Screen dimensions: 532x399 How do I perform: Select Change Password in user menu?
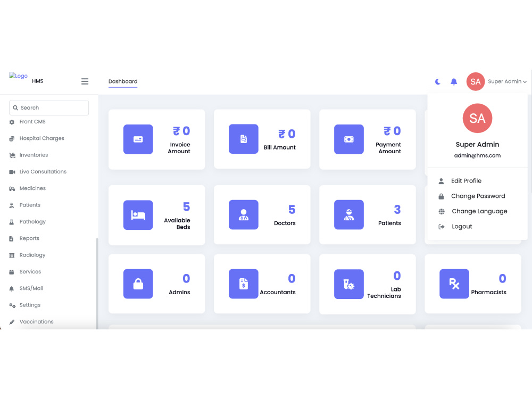(x=478, y=196)
